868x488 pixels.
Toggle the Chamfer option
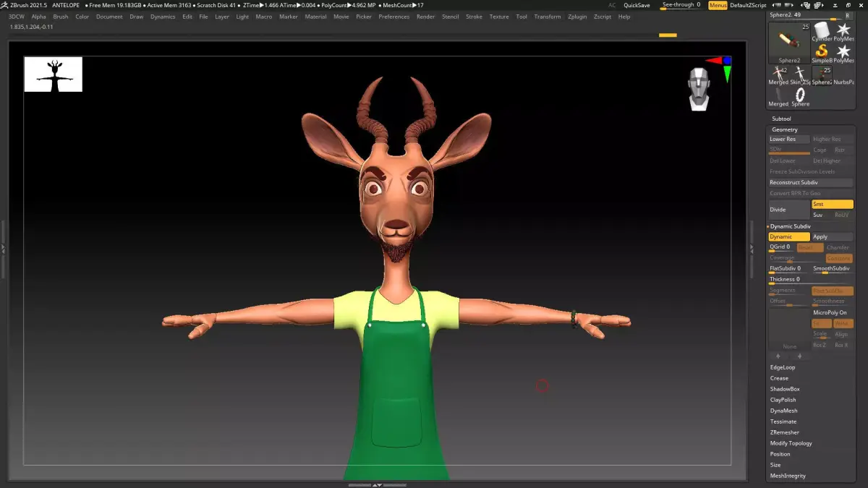[838, 247]
